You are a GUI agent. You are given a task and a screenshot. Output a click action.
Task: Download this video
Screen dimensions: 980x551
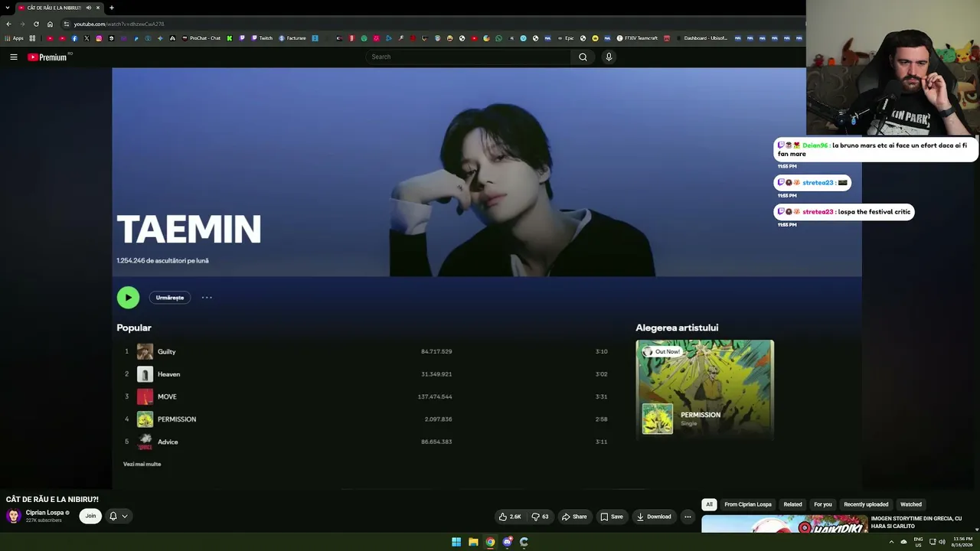(654, 517)
